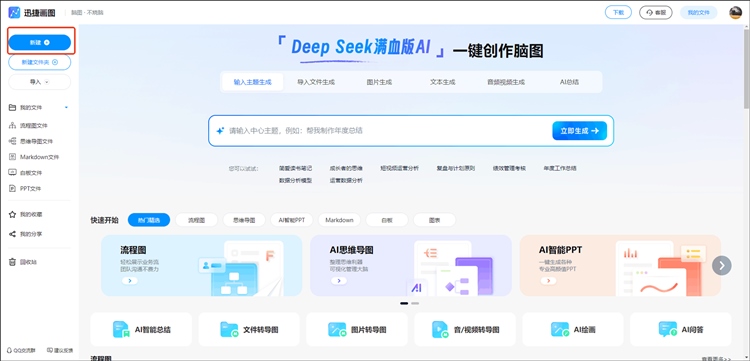Open 白板文件 in the sidebar
This screenshot has width=750, height=361.
tap(26, 173)
